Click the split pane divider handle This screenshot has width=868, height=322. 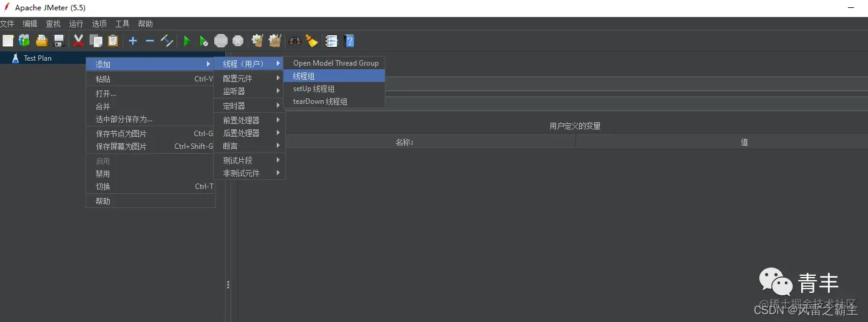228,284
